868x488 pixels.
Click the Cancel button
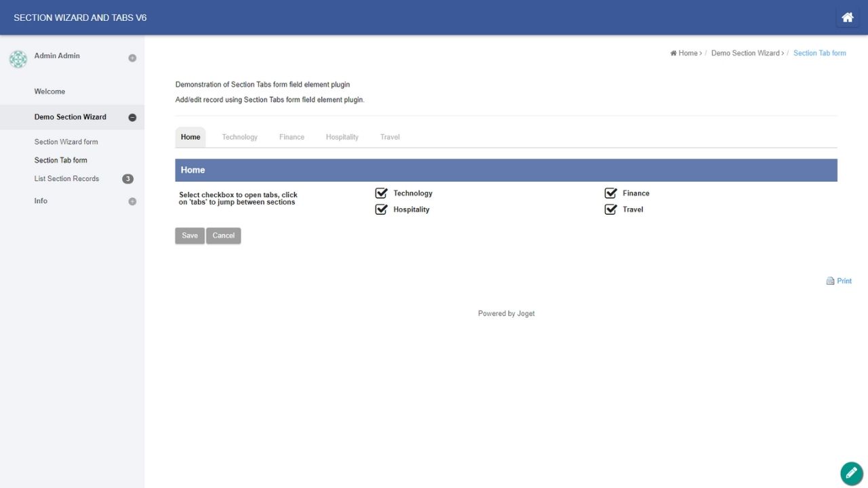point(223,235)
